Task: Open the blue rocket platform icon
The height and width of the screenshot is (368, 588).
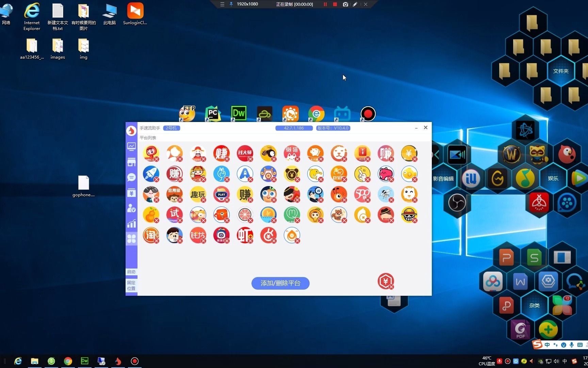Action: click(x=151, y=174)
